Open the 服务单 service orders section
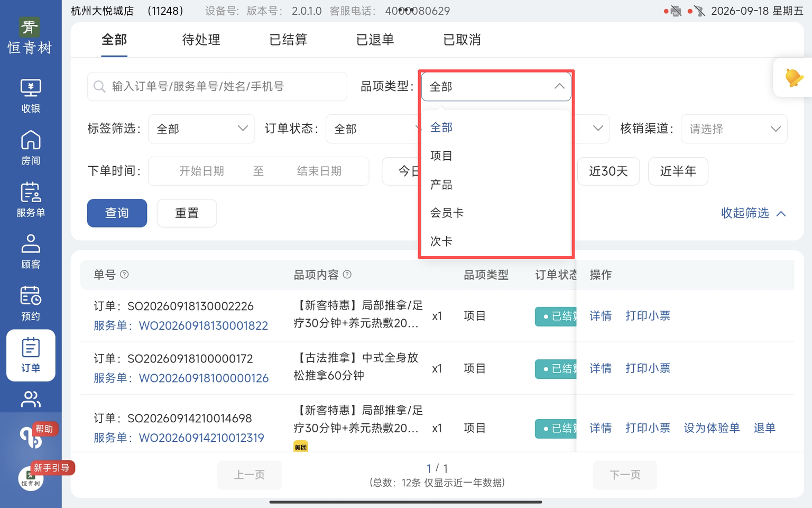 [31, 200]
